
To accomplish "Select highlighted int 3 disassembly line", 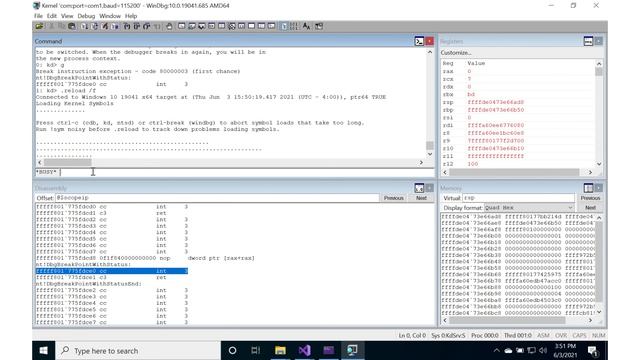I will coord(111,271).
